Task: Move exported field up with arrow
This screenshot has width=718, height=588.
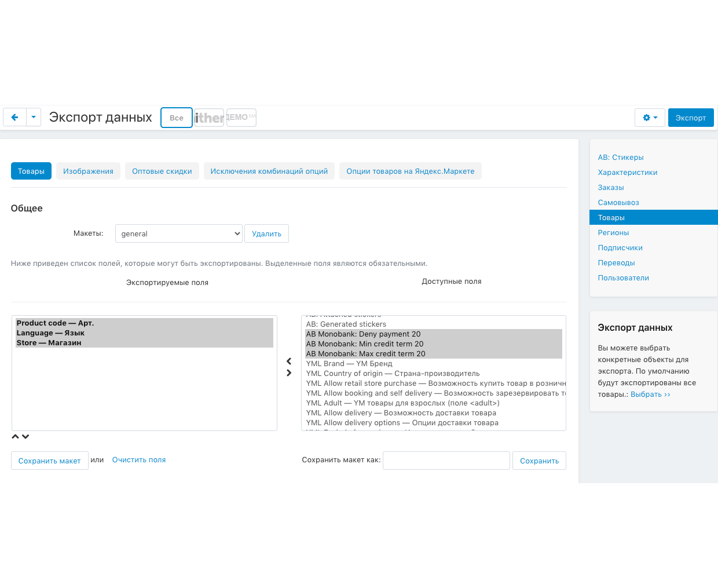Action: 16,437
